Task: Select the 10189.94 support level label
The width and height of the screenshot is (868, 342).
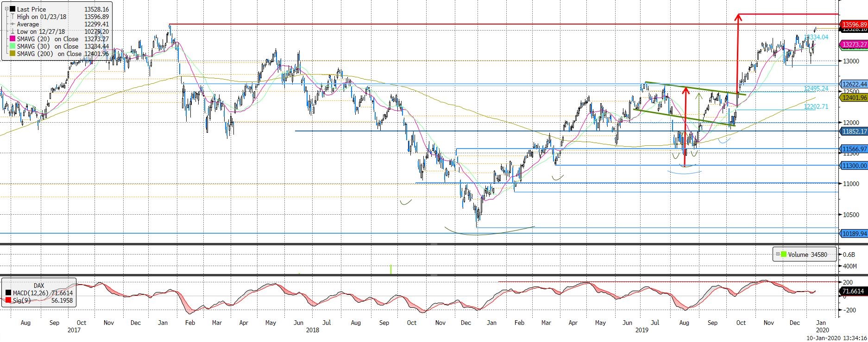Action: [x=854, y=234]
